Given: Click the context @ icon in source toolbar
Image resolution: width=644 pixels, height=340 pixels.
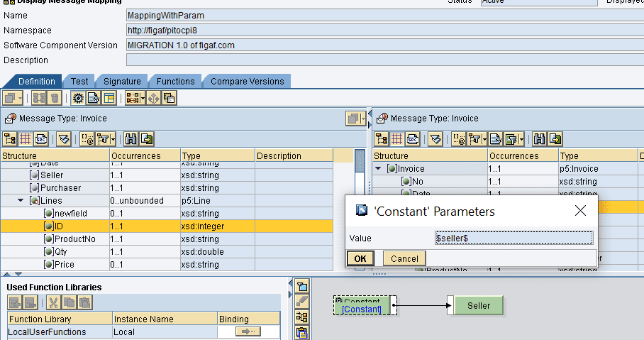Looking at the screenshot, I should [87, 139].
